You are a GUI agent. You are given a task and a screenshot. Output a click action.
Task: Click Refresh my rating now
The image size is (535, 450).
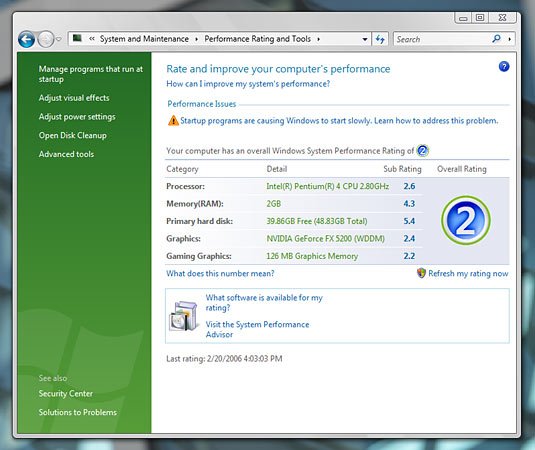click(468, 273)
